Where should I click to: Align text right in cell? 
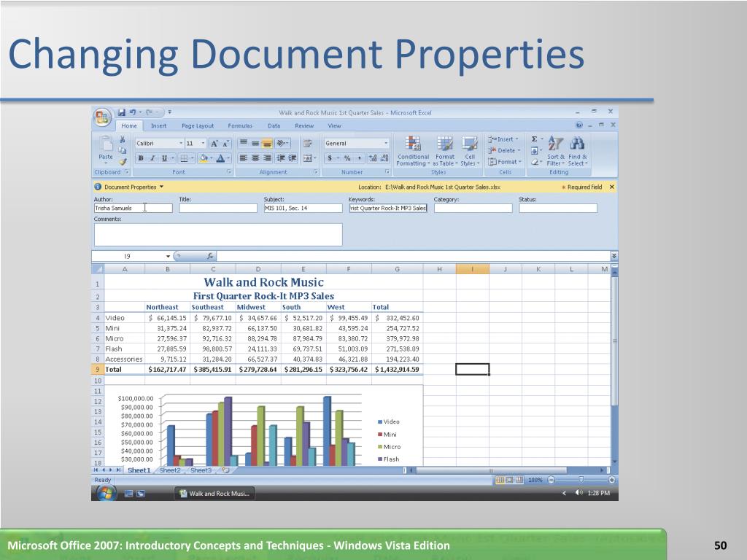pos(267,158)
